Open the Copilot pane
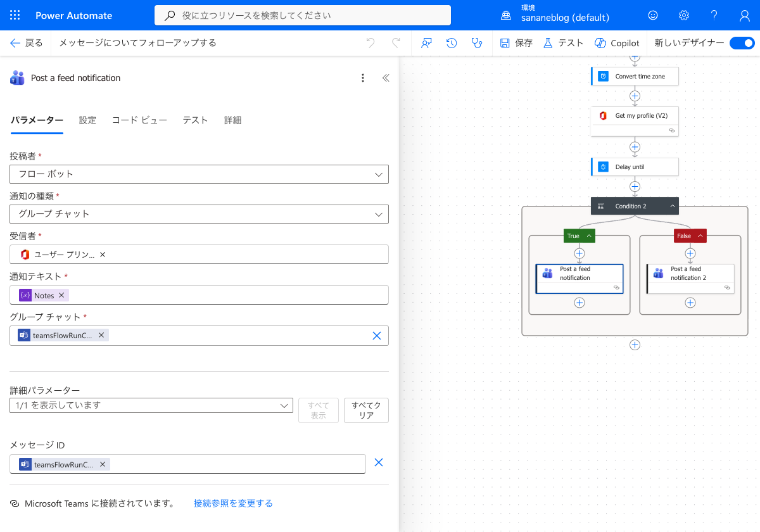760x532 pixels. (617, 43)
